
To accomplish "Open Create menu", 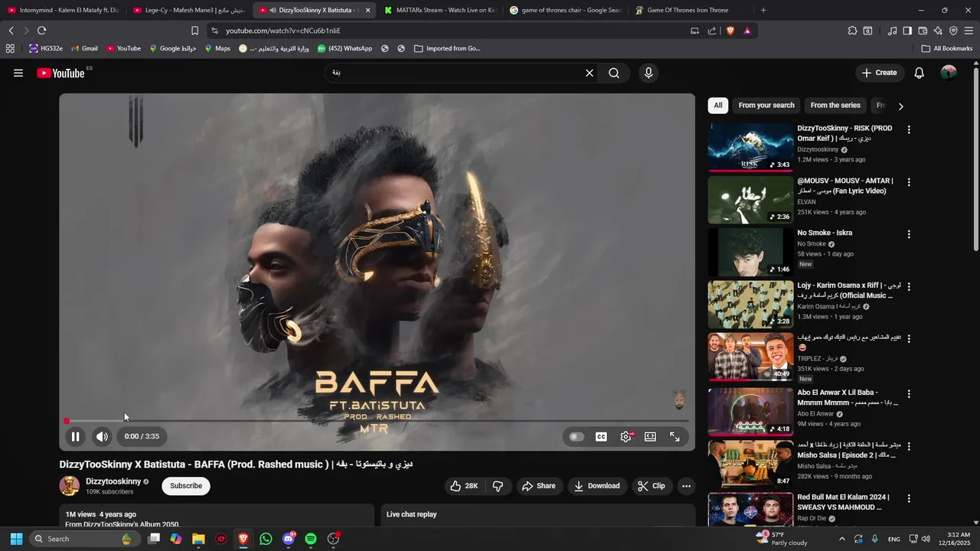I will click(879, 73).
